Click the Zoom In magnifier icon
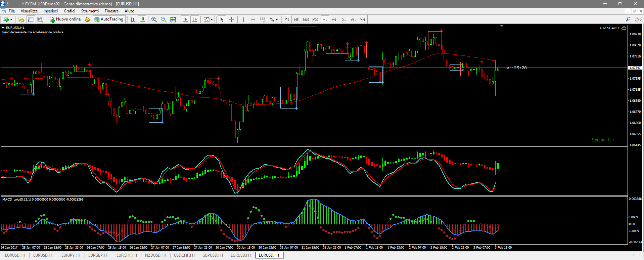 [x=154, y=19]
